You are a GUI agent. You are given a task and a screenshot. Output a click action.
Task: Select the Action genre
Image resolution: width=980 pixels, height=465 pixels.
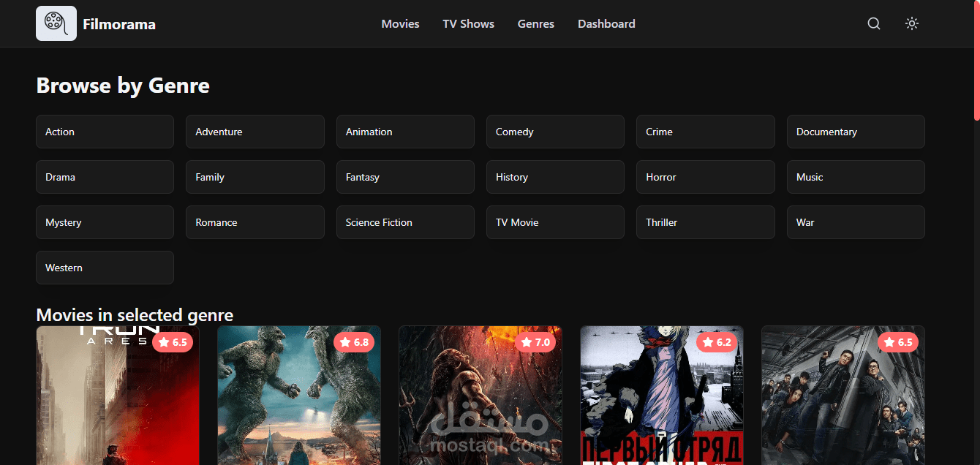(105, 132)
